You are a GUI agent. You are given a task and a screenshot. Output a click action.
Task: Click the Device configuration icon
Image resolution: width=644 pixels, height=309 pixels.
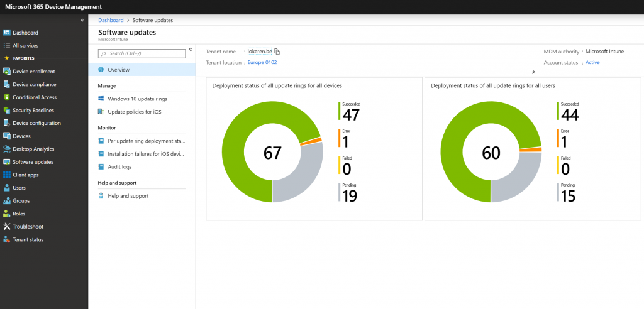[6, 123]
